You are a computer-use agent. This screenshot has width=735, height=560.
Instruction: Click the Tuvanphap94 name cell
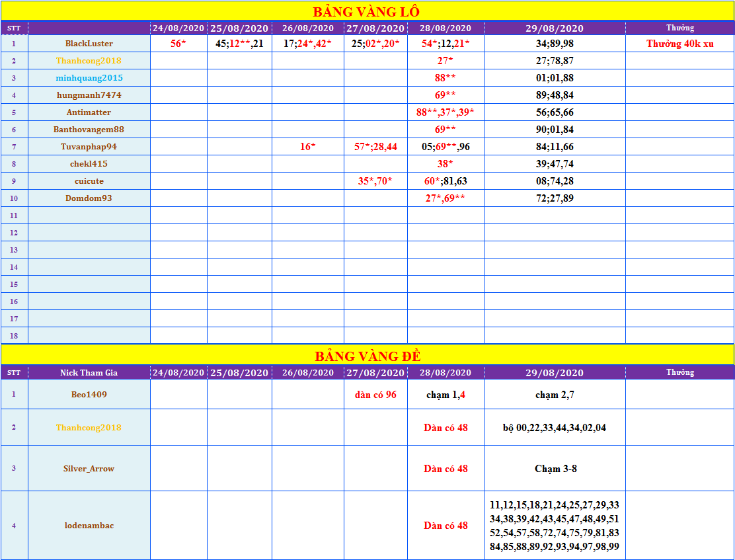coord(89,147)
